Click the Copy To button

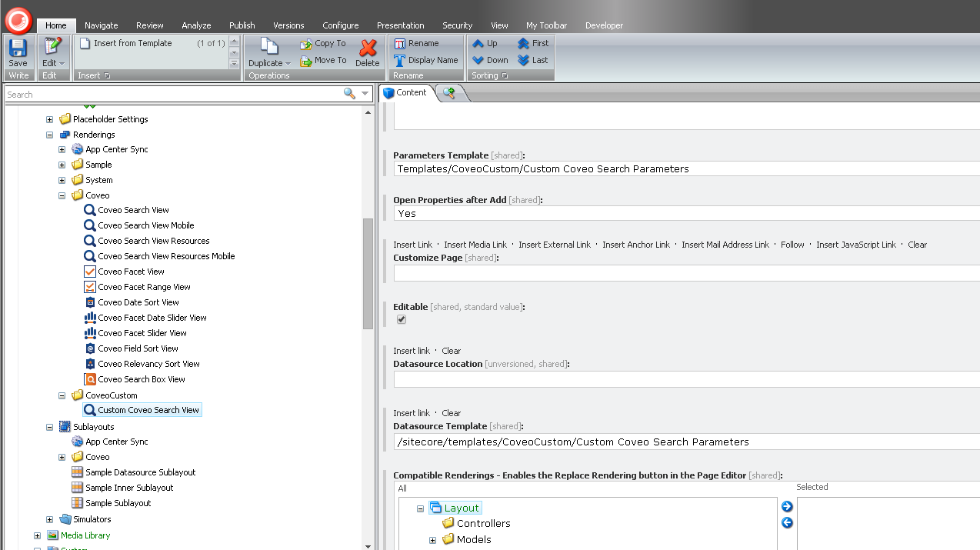click(323, 44)
